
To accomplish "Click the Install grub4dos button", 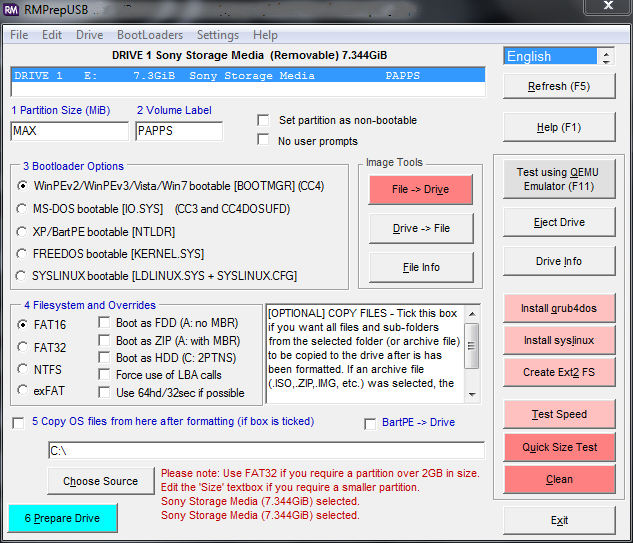I will [559, 308].
